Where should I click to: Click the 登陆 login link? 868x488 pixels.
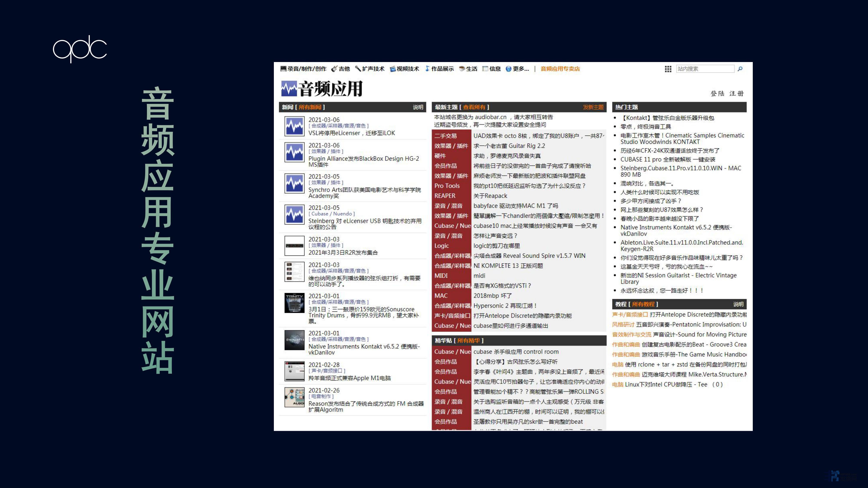click(x=717, y=93)
